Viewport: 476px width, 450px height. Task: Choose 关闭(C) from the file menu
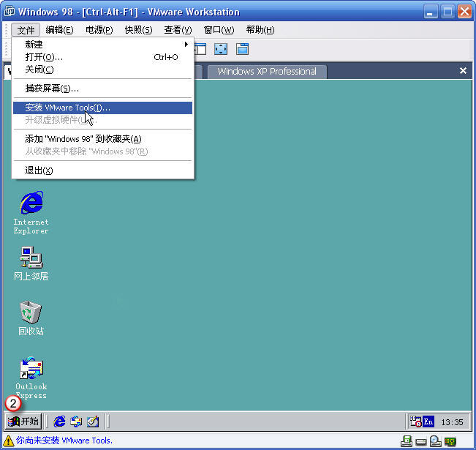[x=102, y=70]
